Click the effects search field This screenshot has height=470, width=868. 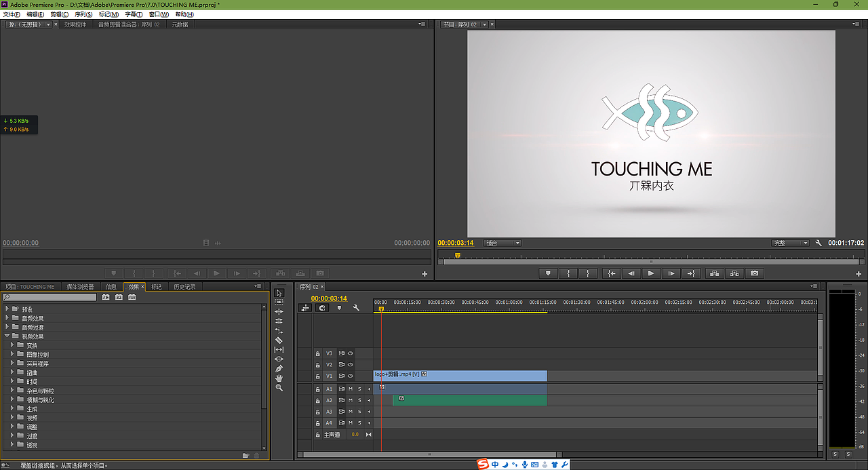pyautogui.click(x=51, y=297)
